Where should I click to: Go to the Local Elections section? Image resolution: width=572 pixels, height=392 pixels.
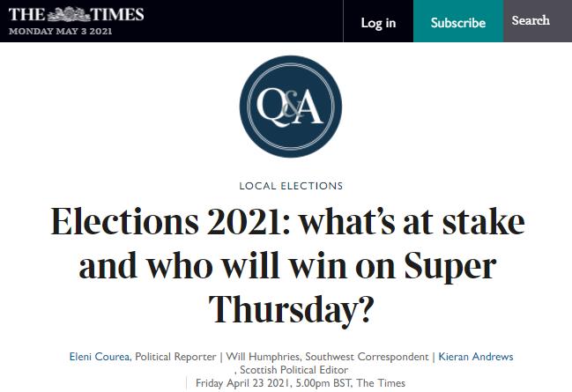pyautogui.click(x=291, y=186)
